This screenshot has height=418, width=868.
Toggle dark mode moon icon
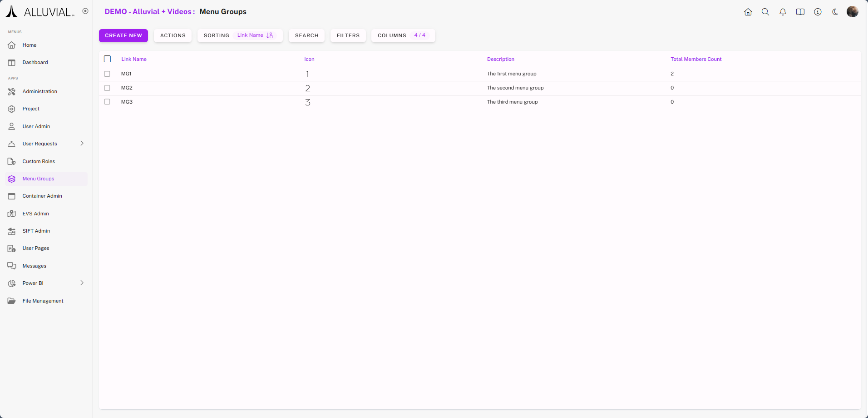(x=835, y=12)
